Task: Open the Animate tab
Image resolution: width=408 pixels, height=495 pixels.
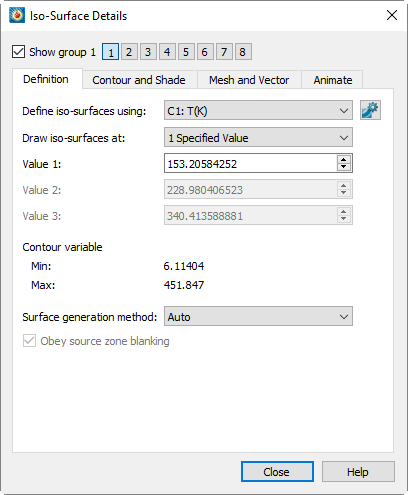Action: tap(332, 80)
